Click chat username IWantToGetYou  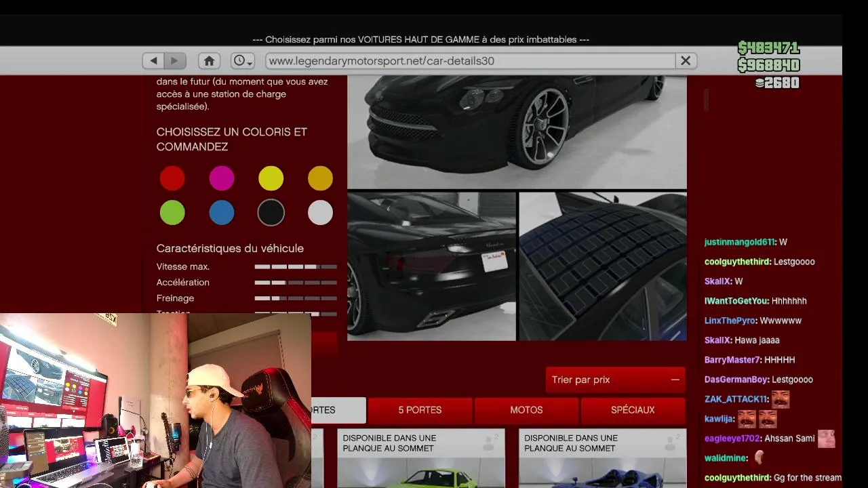(x=736, y=301)
